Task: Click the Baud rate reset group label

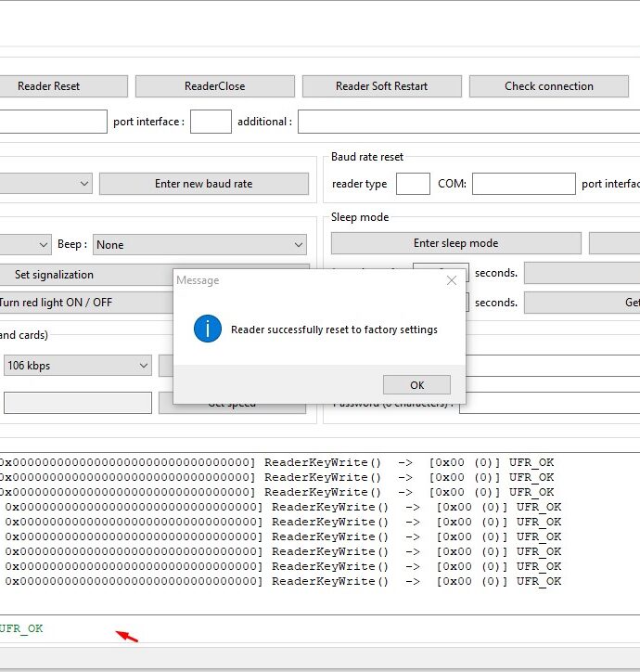Action: [x=367, y=157]
